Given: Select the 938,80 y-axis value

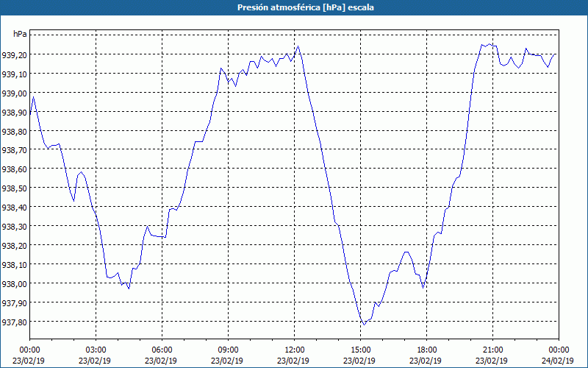Looking at the screenshot, I should (x=14, y=132).
